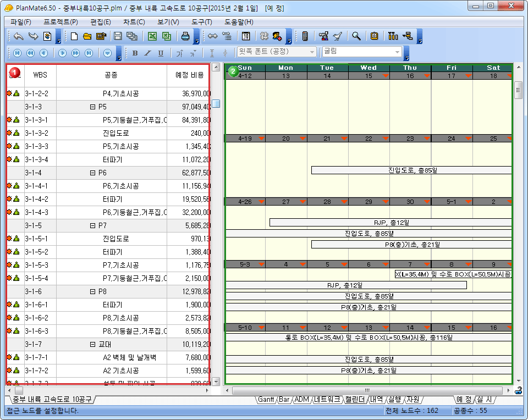
Task: Click the magnifying glass search icon
Action: (356, 36)
